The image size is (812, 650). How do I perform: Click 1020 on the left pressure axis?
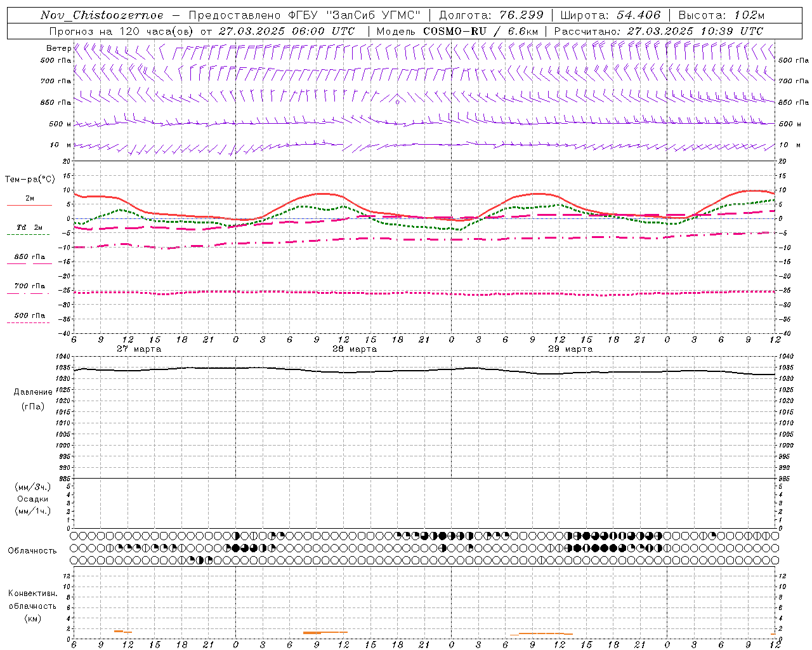click(x=63, y=401)
